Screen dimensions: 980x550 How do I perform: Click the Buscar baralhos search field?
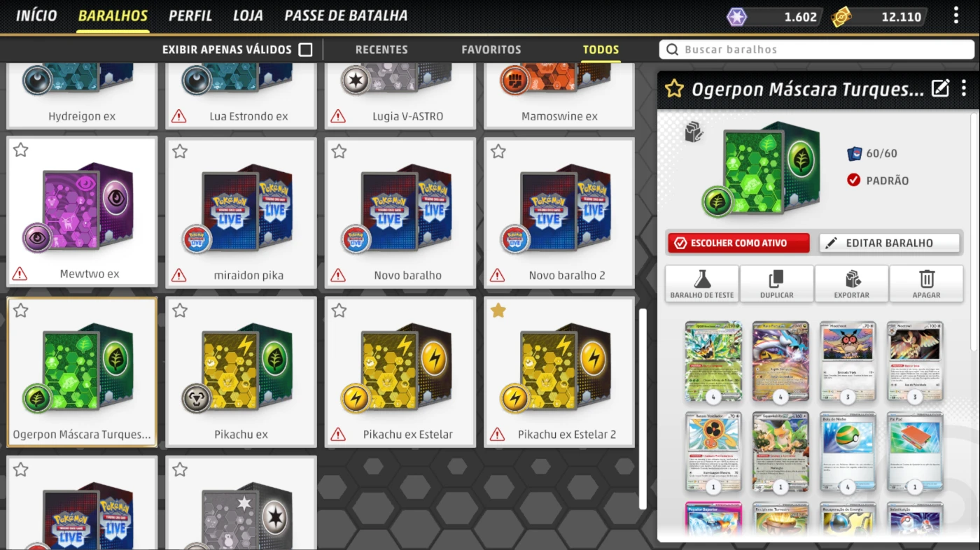click(817, 50)
